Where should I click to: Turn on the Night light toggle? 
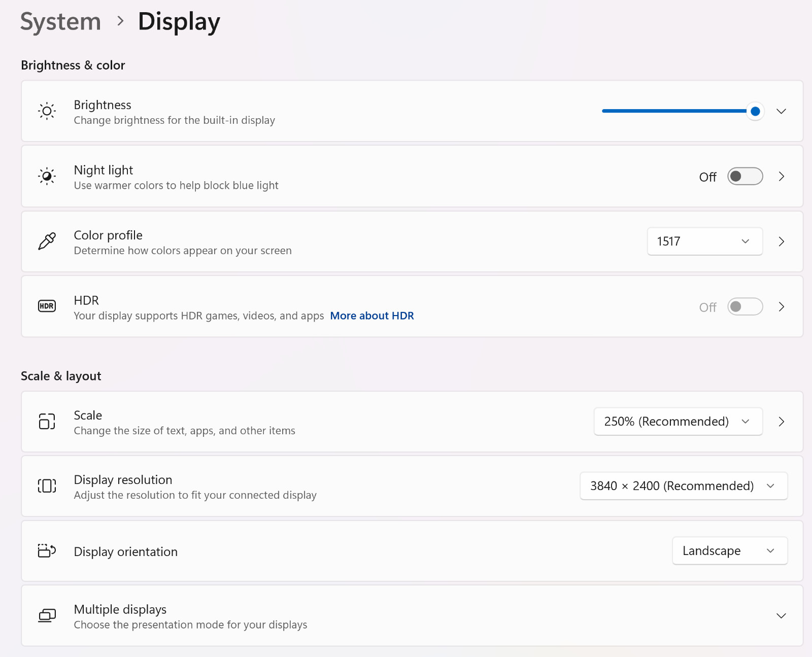(x=745, y=177)
